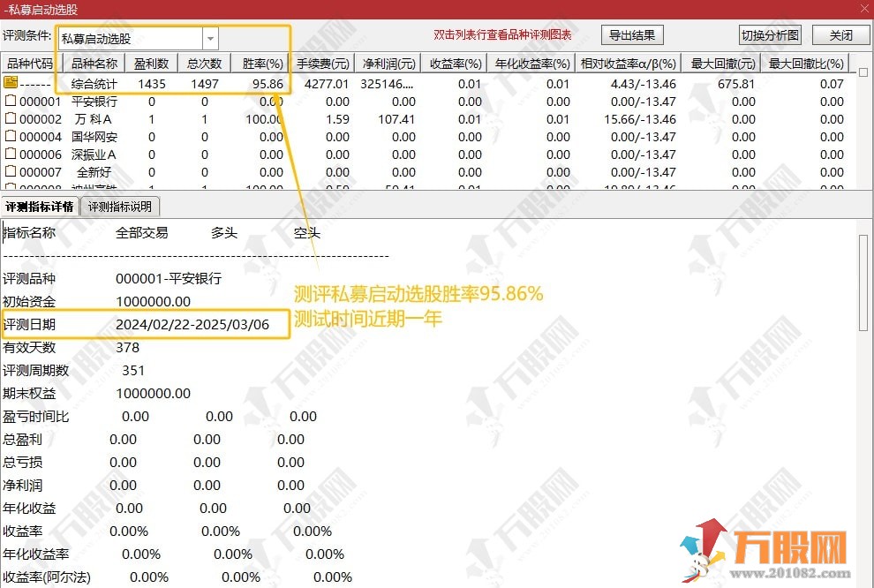The width and height of the screenshot is (874, 588).
Task: Open the 私募启动选股 evaluation condition dropdown
Action: 209,38
